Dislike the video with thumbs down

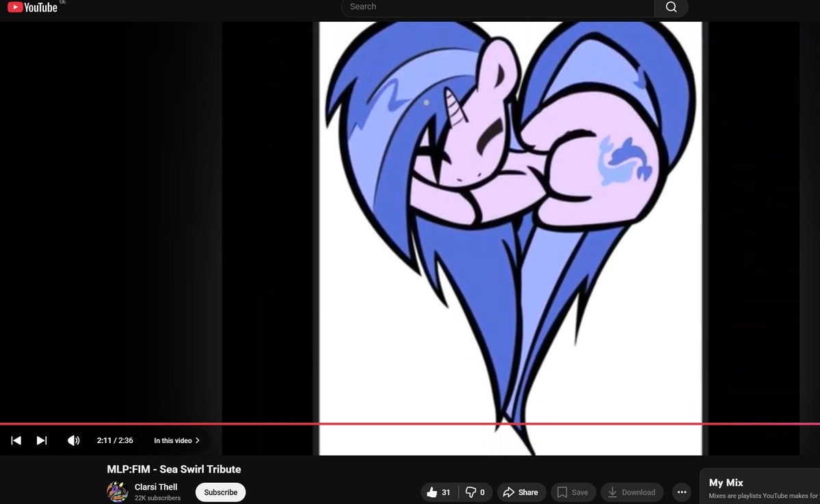click(475, 492)
